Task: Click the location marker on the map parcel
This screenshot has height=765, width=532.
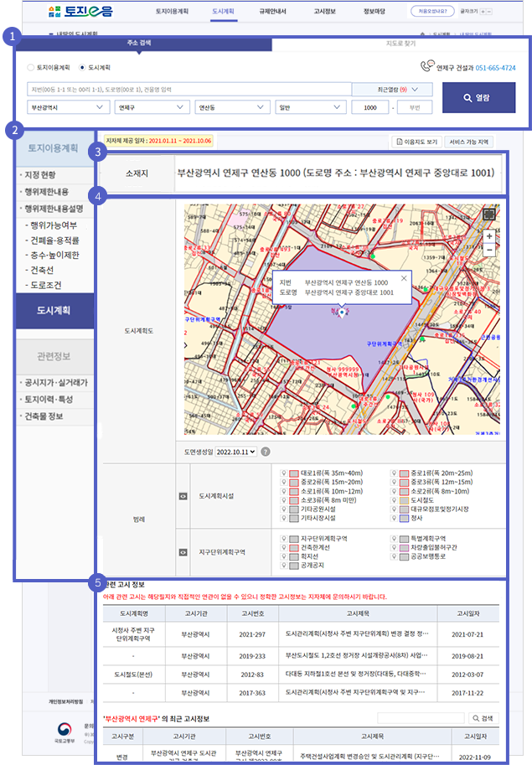Action: (x=342, y=313)
